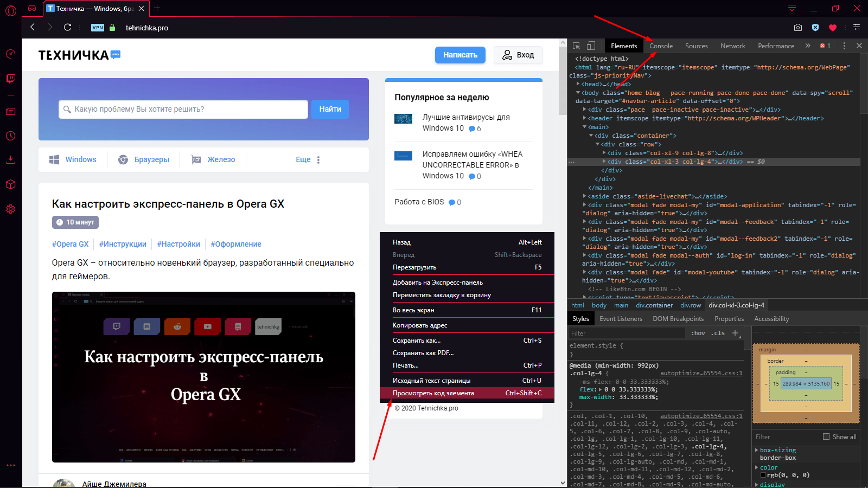868x488 pixels.
Task: Open GX Control speedometer icon in sidebar
Action: 10,54
